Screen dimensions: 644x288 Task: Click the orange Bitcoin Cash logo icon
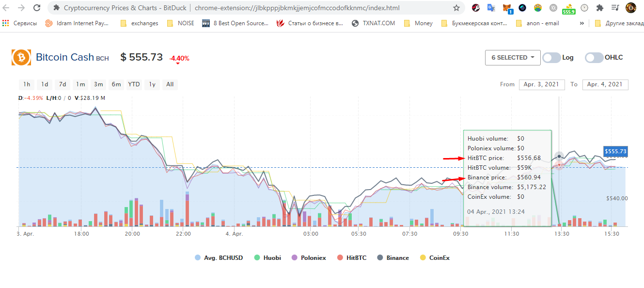pos(21,58)
